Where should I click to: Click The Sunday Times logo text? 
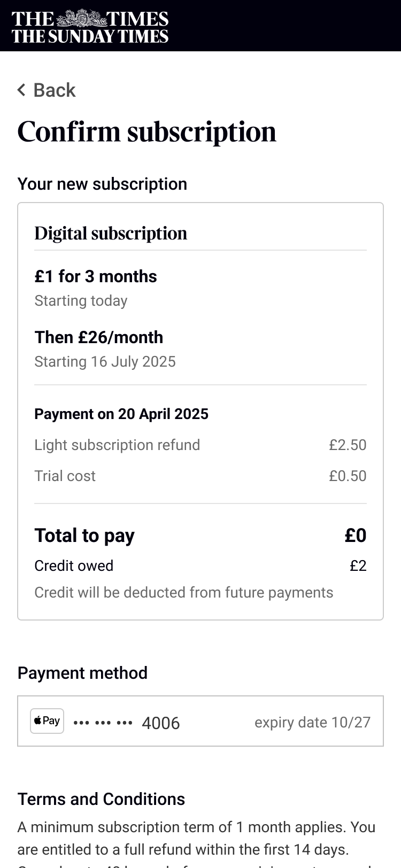pyautogui.click(x=90, y=36)
